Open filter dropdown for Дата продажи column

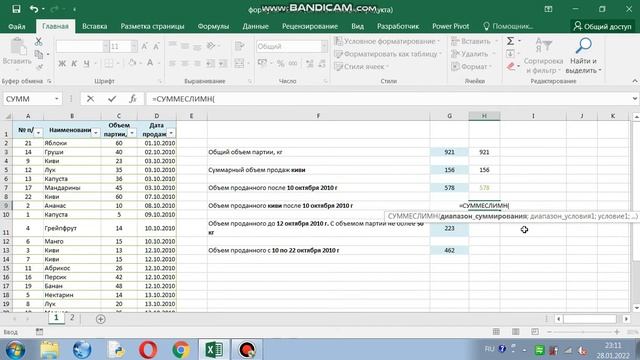click(171, 133)
